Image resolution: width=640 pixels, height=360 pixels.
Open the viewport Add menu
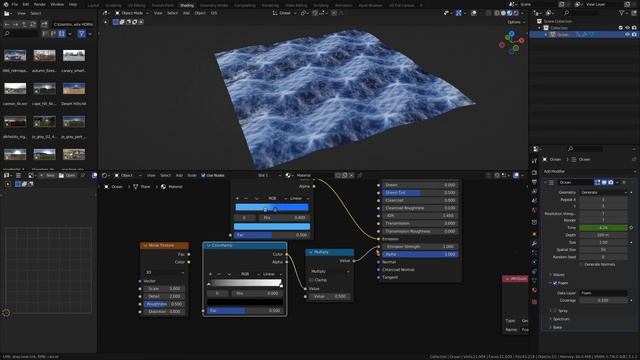[x=186, y=13]
